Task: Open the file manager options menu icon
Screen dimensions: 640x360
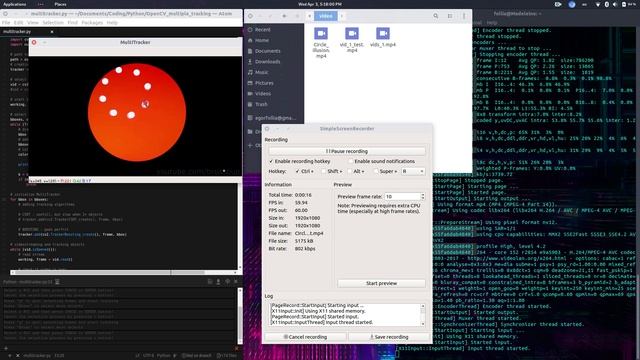Action: (x=464, y=16)
